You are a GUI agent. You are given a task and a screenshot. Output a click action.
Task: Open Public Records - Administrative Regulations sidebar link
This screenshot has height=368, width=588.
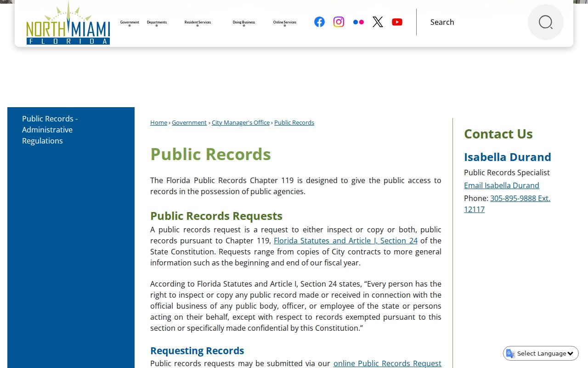tap(50, 130)
